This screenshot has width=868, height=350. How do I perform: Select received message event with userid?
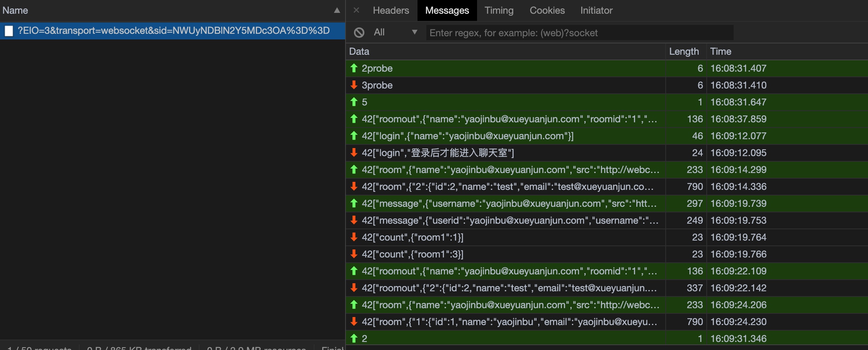click(607, 220)
